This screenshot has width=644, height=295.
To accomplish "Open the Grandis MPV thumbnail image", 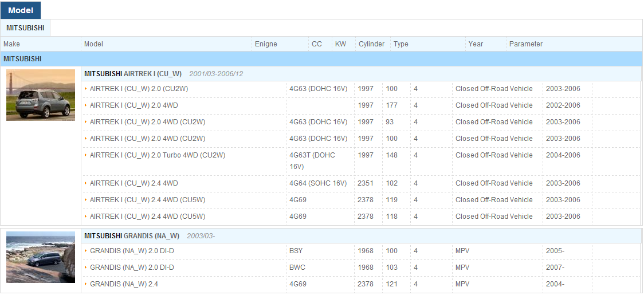I will pos(41,257).
